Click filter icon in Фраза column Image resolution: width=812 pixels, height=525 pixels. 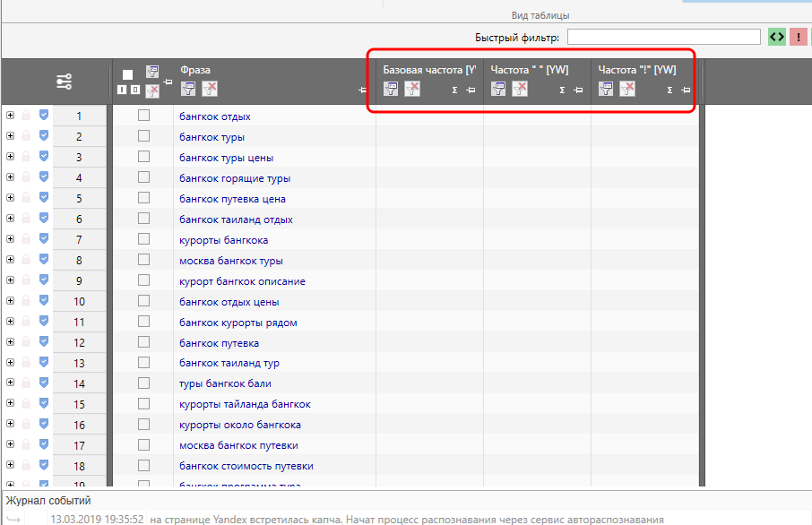(x=189, y=88)
